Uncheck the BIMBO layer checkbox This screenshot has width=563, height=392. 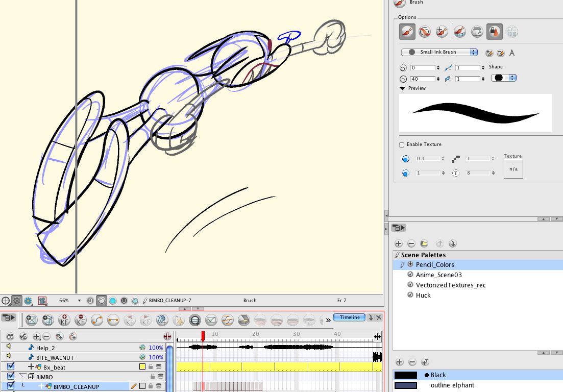tap(11, 376)
